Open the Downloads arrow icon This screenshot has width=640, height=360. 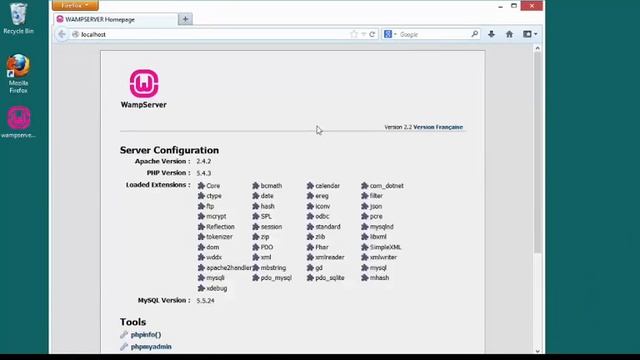(x=491, y=34)
